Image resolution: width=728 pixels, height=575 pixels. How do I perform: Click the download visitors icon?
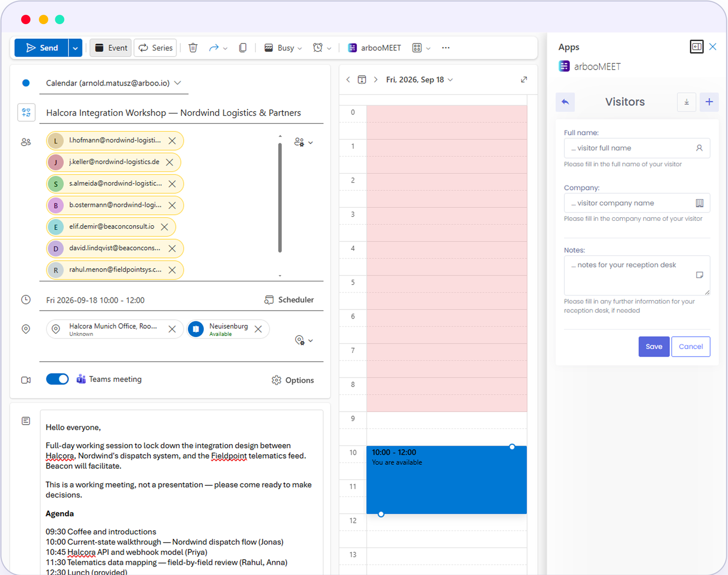tap(687, 102)
